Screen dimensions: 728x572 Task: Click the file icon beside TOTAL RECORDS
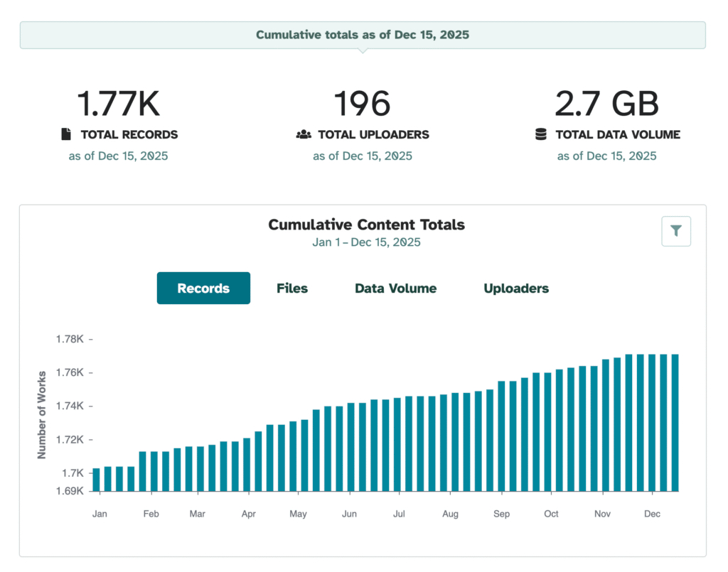pos(66,134)
